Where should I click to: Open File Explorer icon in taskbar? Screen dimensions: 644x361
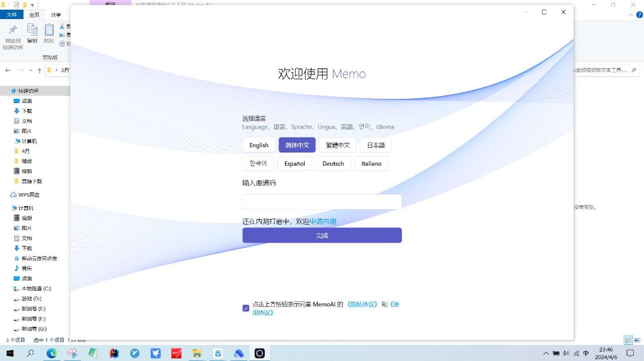coord(197,353)
